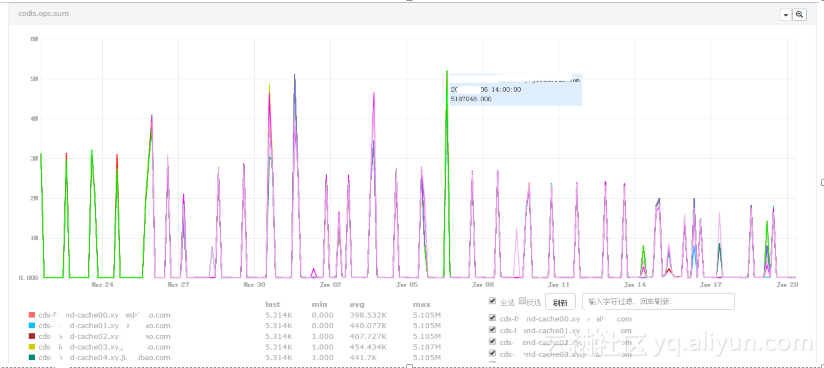Click the Mar 24 x-axis label
The image size is (824, 368).
[x=102, y=284]
